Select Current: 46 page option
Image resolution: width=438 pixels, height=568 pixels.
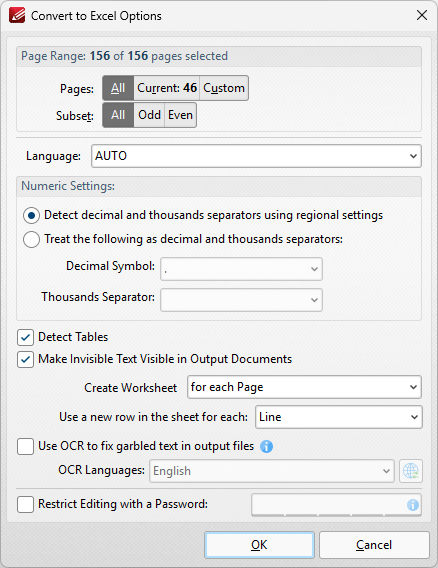(x=167, y=88)
